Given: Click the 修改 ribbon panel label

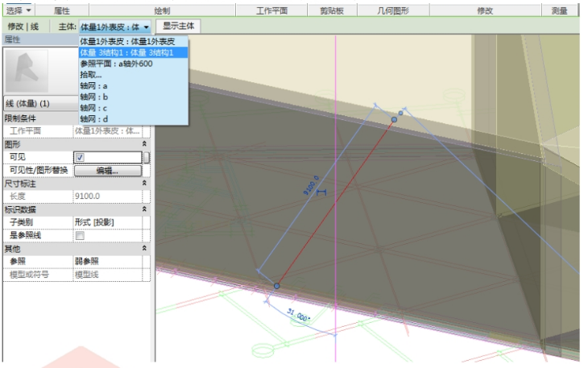Looking at the screenshot, I should (x=485, y=10).
